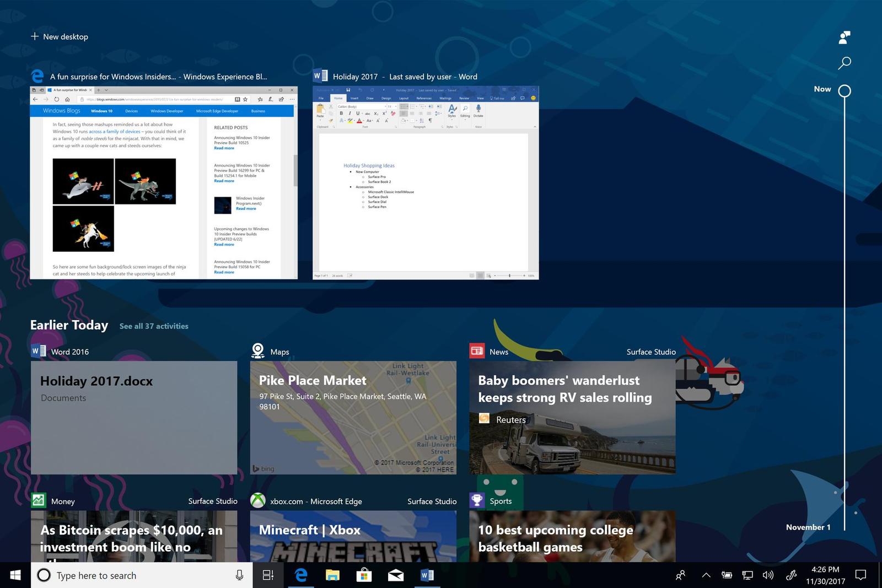Activate the Cortana microphone for voice search
This screenshot has width=882, height=588.
(x=239, y=575)
